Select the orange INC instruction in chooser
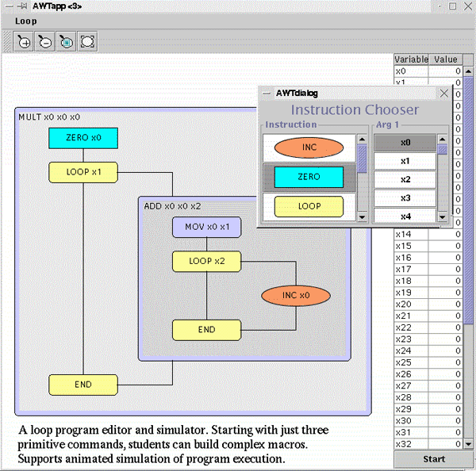The height and width of the screenshot is (471, 476). coord(309,147)
